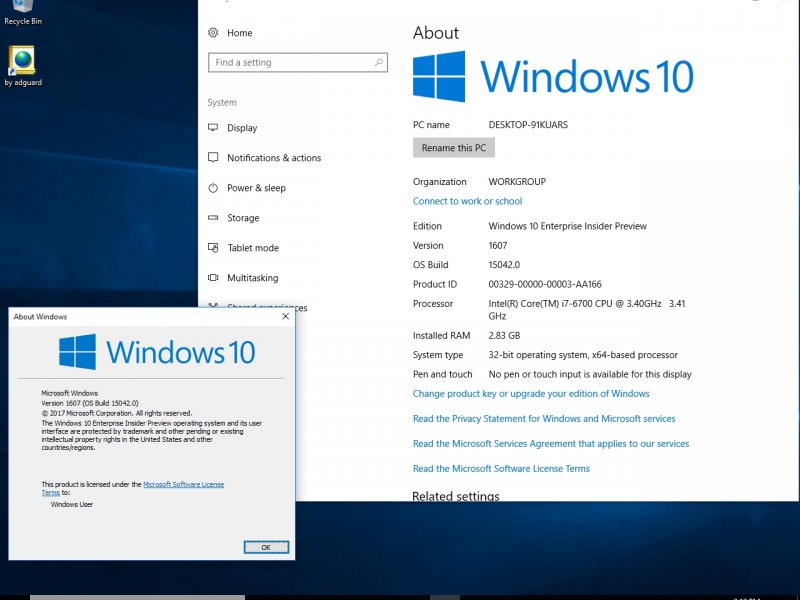Open Microsoft Software License link in About Windows dialog

[184, 484]
